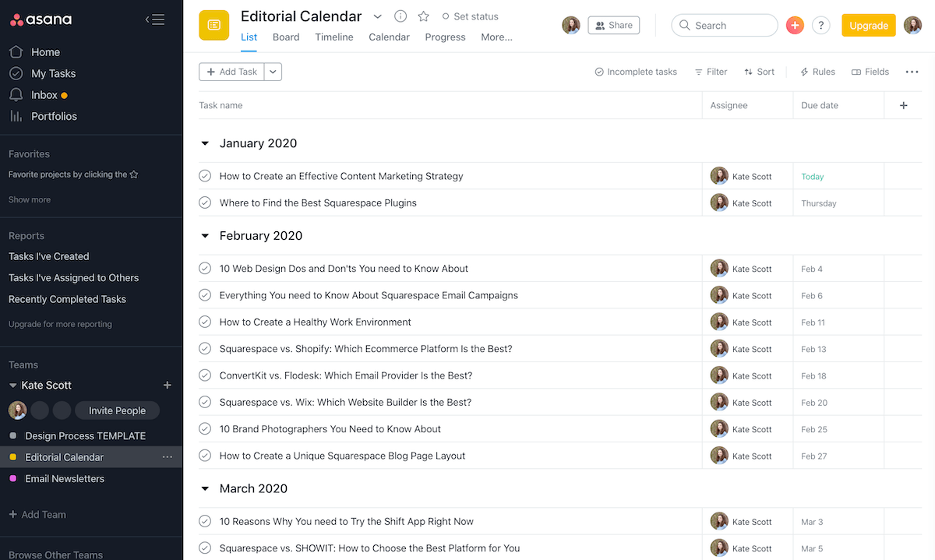Viewport: 935px width, 560px height.
Task: Open the More... tab menu
Action: click(x=496, y=37)
